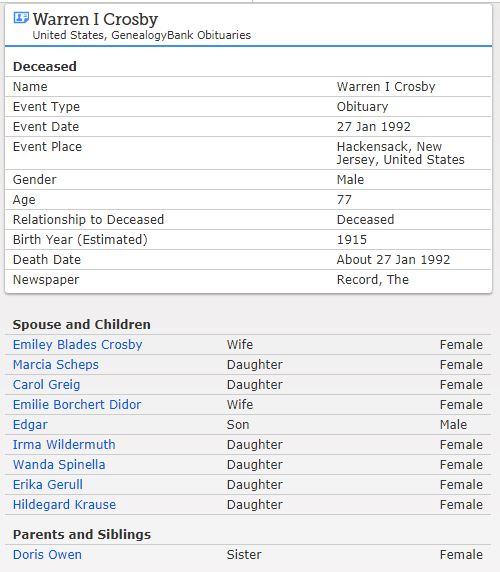Select the Carol Greig daughter link
Image resolution: width=500 pixels, height=572 pixels.
(46, 384)
